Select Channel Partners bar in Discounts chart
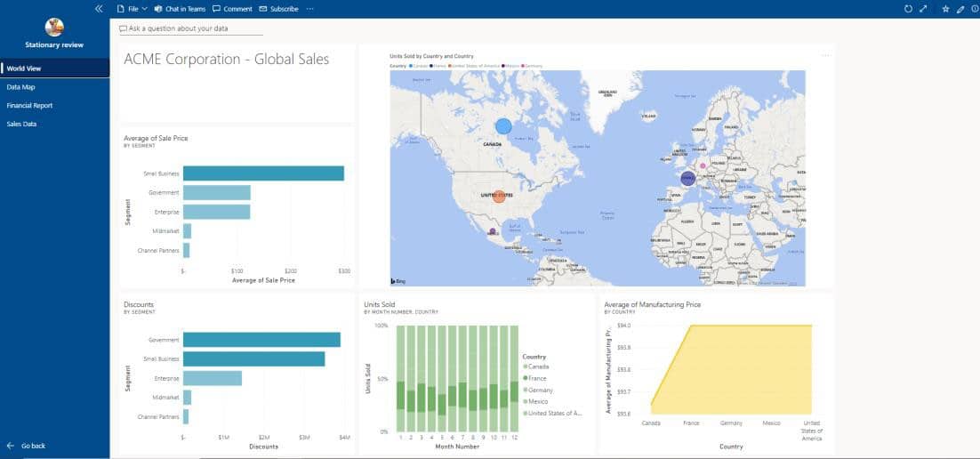The height and width of the screenshot is (459, 980). point(186,416)
